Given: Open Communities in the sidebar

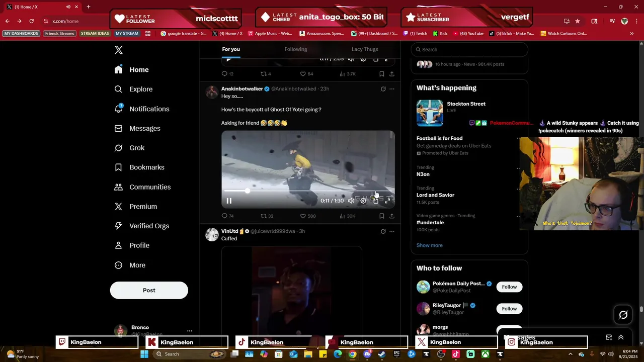Looking at the screenshot, I should [143, 187].
